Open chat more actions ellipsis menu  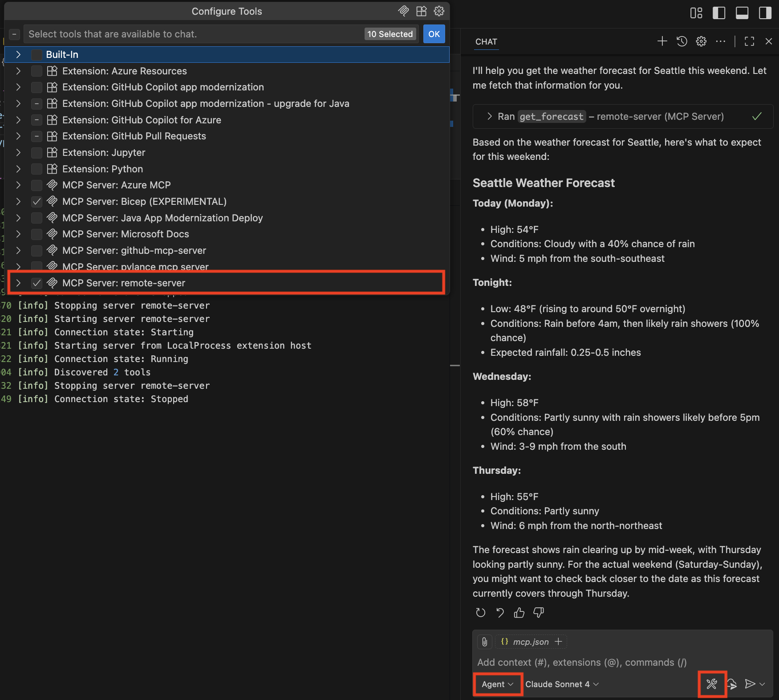tap(720, 41)
